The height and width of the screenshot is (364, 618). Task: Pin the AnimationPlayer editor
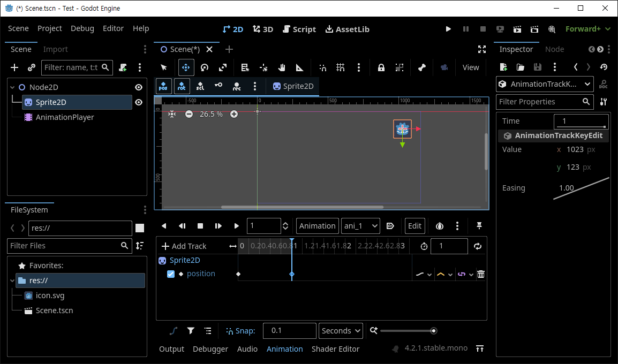pyautogui.click(x=479, y=226)
